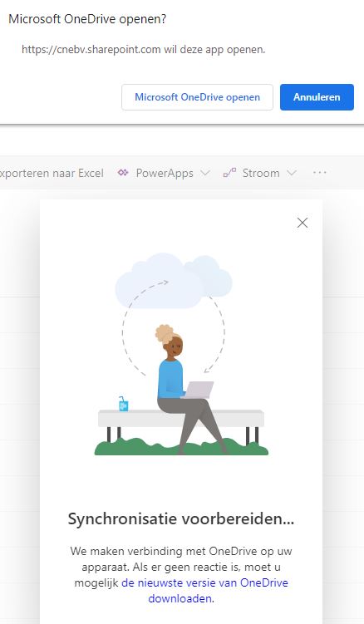Click the Microsoft OneDrive openen? title
The width and height of the screenshot is (364, 624).
click(87, 19)
